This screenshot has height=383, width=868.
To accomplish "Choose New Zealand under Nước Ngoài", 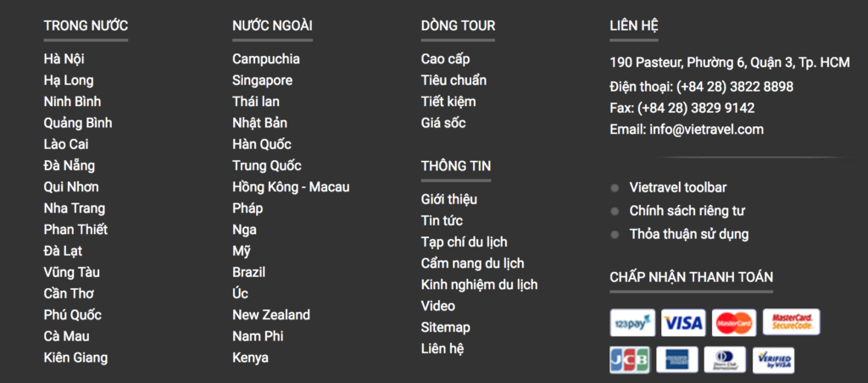I will [271, 315].
